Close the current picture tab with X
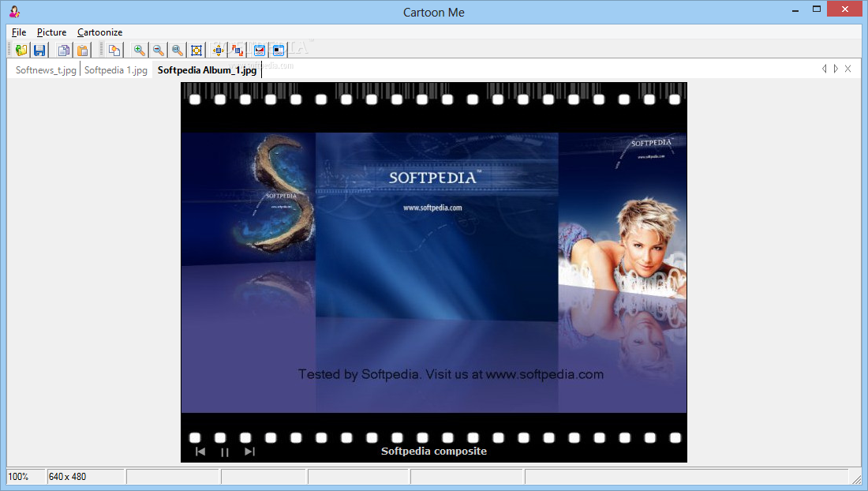This screenshot has height=491, width=868. 847,69
